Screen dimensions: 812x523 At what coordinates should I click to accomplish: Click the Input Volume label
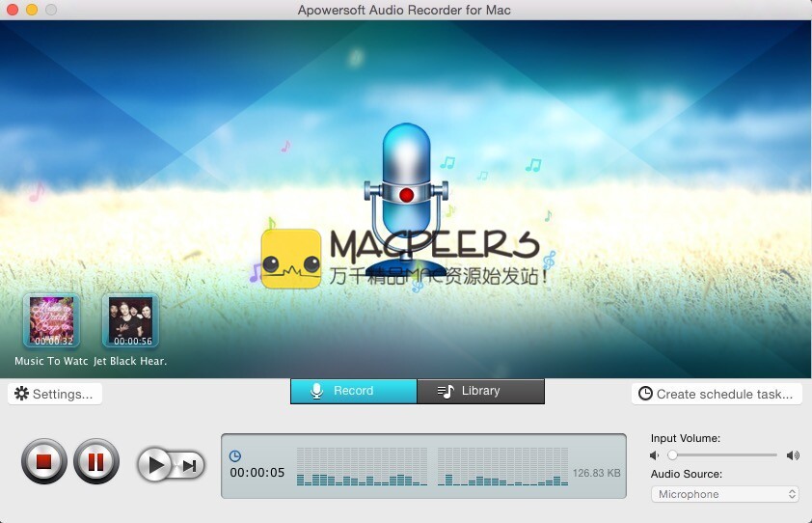(685, 438)
